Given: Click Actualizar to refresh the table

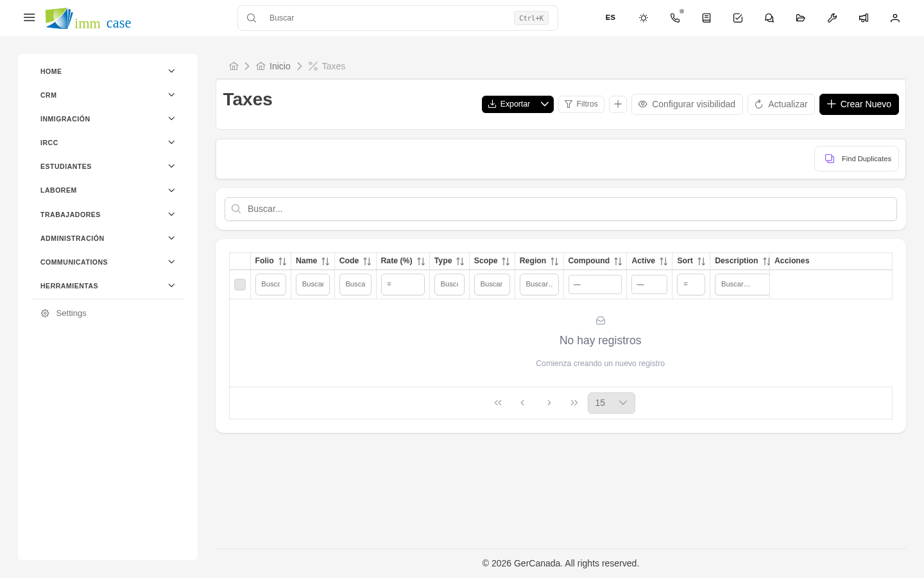Looking at the screenshot, I should (x=781, y=104).
